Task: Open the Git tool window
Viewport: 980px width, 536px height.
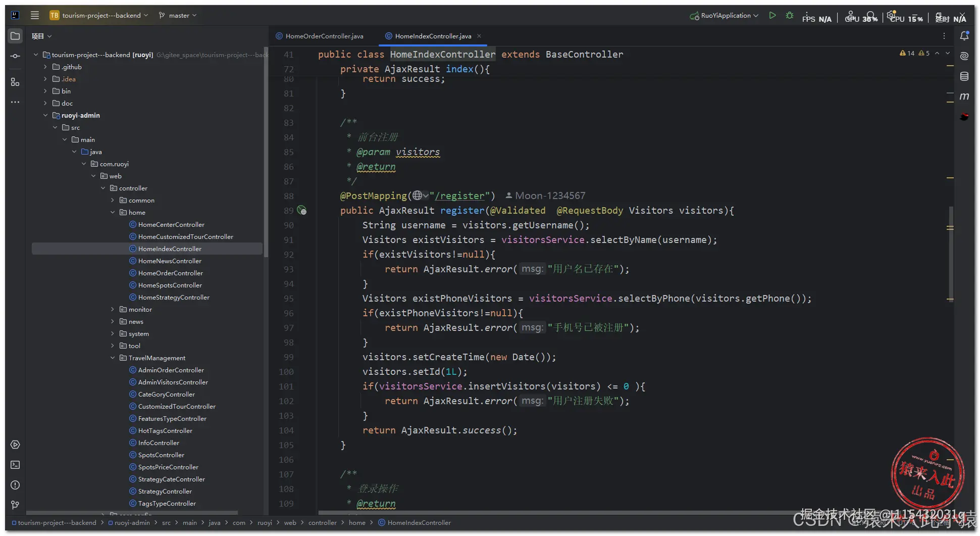Action: 15,505
